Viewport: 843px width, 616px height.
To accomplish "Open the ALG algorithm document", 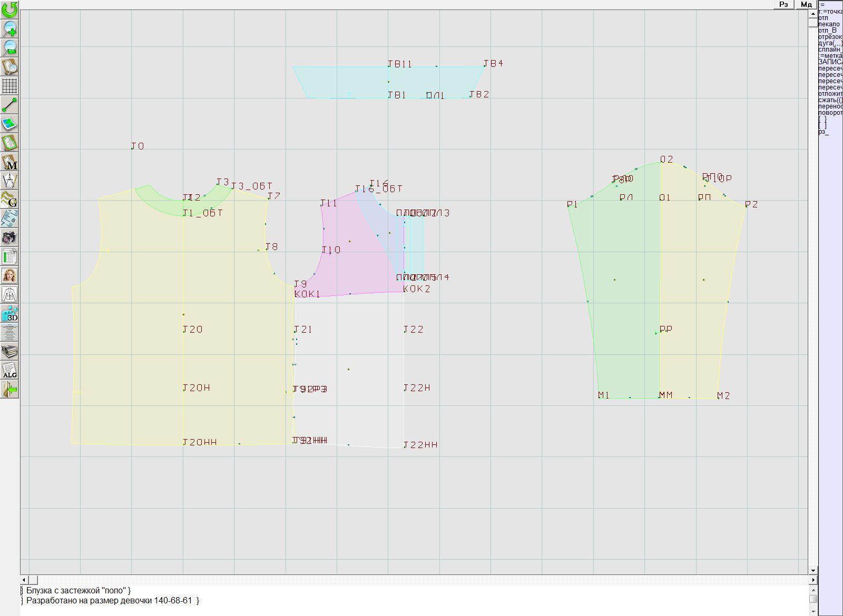I will (x=9, y=370).
